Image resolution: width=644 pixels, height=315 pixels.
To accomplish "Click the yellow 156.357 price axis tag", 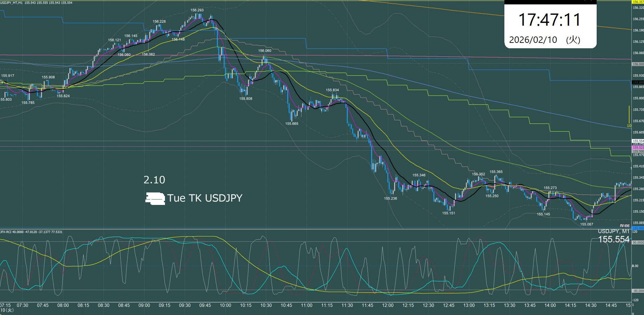I will click(638, 2).
